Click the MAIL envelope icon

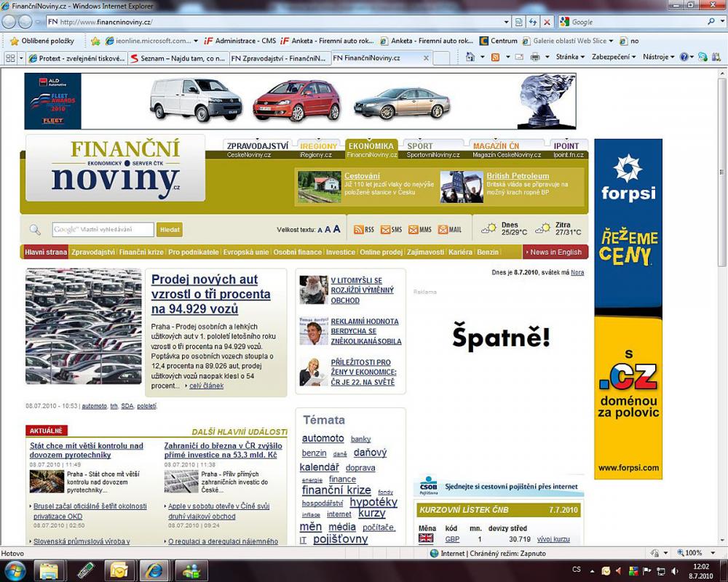pyautogui.click(x=443, y=229)
